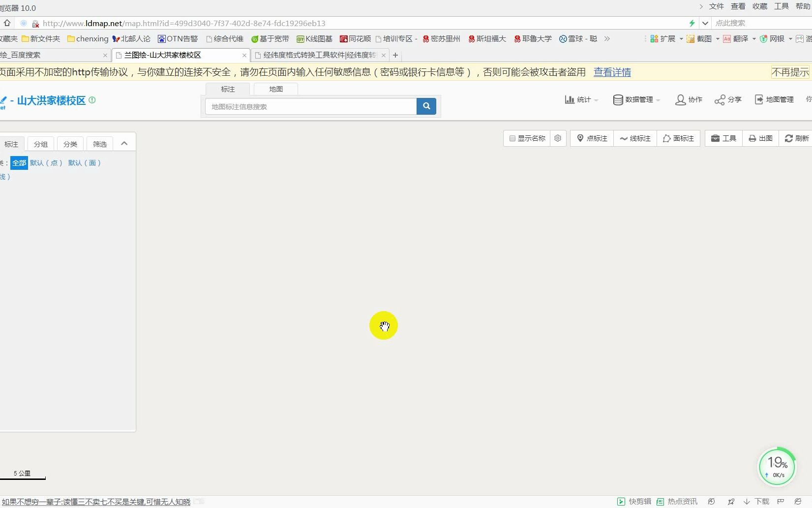Open the 新文件夹 bookmark folder

pyautogui.click(x=41, y=39)
